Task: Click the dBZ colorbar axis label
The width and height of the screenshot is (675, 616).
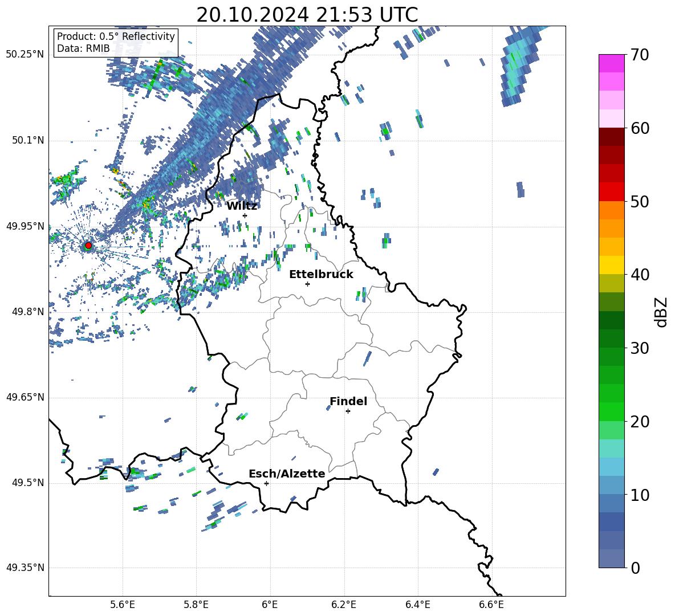Action: point(661,312)
